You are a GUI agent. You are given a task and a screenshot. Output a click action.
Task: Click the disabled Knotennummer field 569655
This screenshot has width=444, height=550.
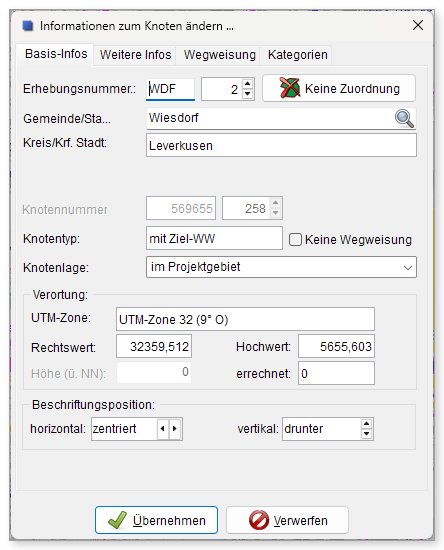click(x=181, y=208)
